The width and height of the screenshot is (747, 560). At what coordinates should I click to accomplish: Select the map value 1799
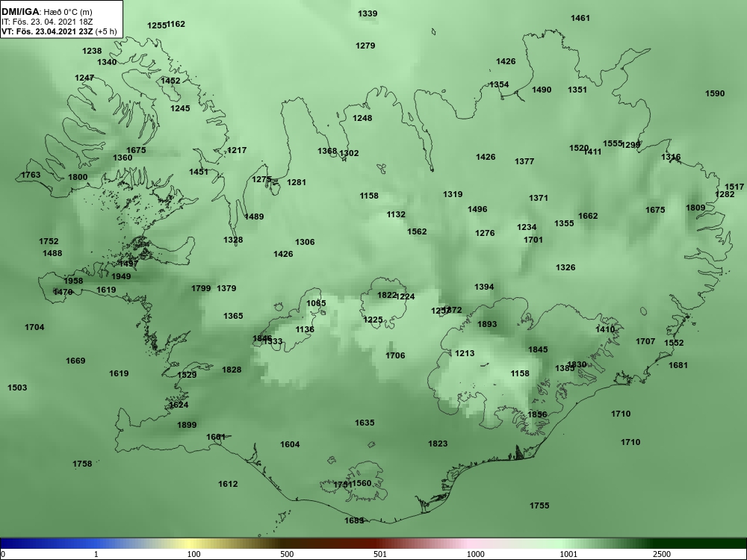coord(201,288)
